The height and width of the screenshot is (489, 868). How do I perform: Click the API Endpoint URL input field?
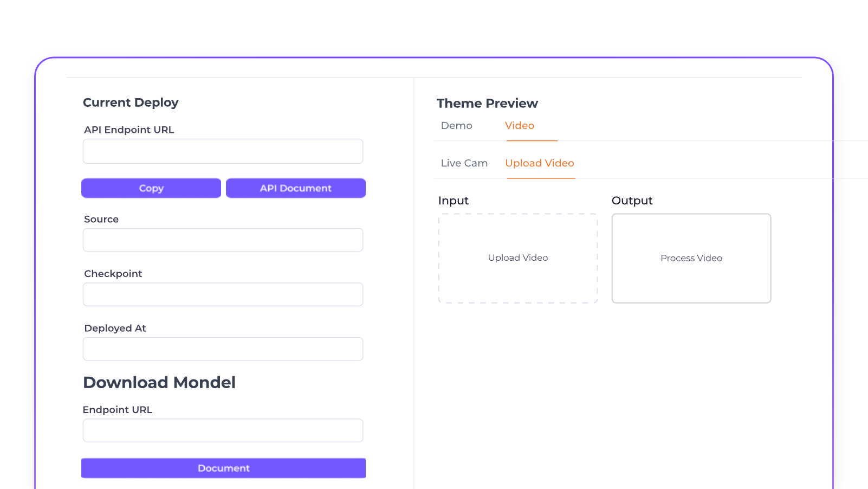tap(223, 151)
